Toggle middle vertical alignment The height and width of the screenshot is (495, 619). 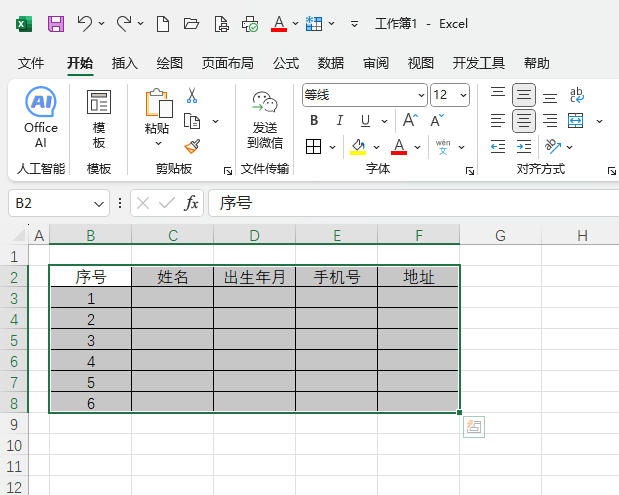(524, 95)
